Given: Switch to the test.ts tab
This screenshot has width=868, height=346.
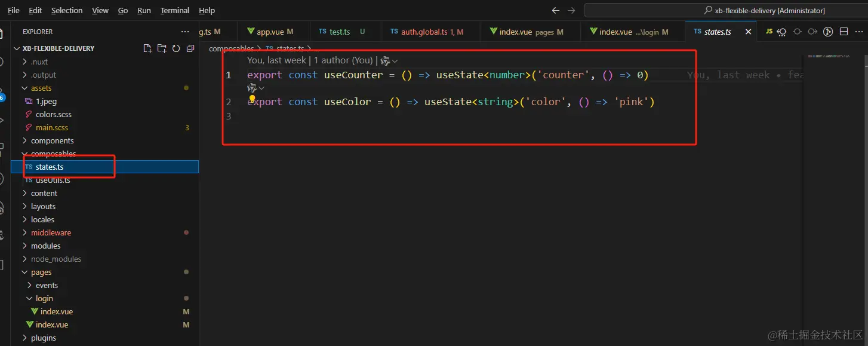Looking at the screenshot, I should pyautogui.click(x=345, y=32).
